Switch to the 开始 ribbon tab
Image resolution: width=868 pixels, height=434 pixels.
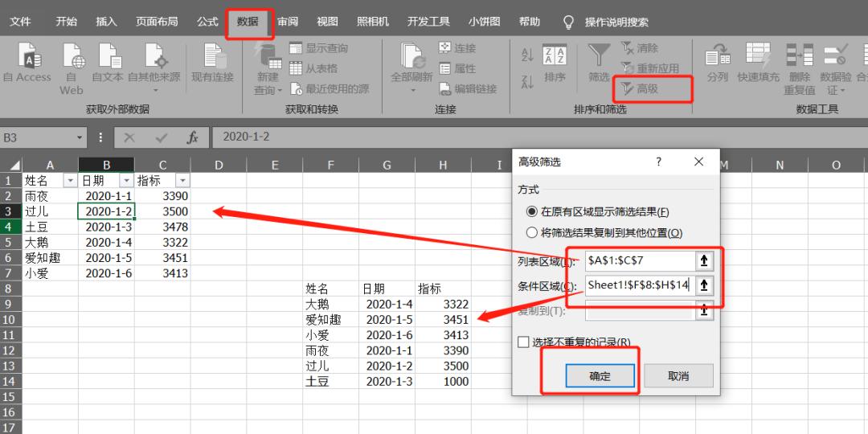click(x=67, y=22)
